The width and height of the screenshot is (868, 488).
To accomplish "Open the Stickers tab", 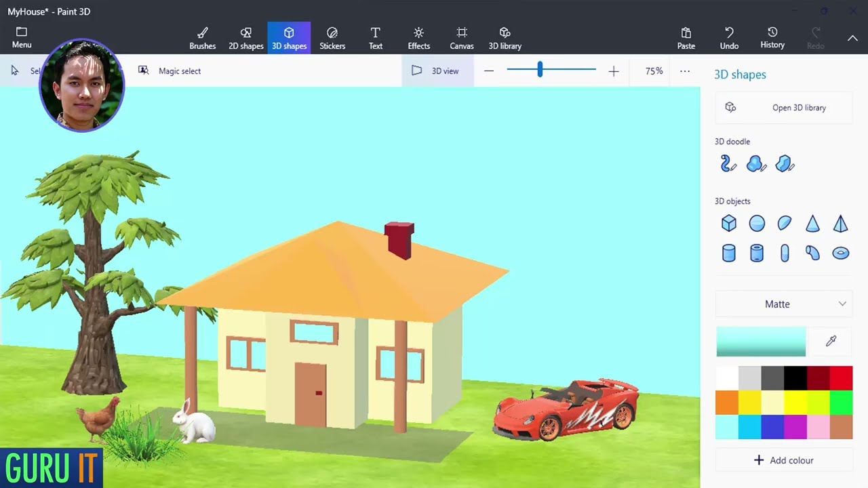I will pyautogui.click(x=332, y=38).
